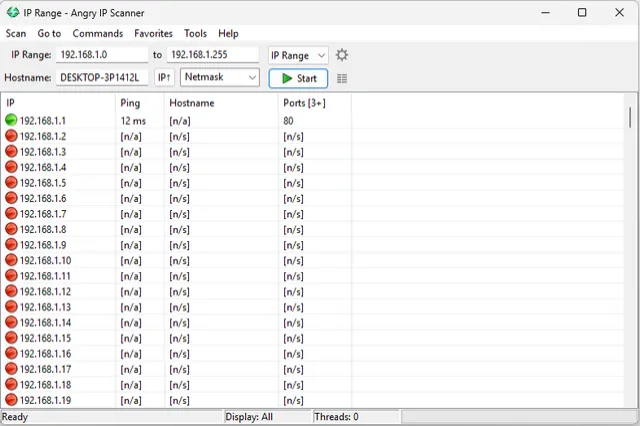Click the Angry IP Scanner title bar icon
The height and width of the screenshot is (426, 640).
(12, 12)
